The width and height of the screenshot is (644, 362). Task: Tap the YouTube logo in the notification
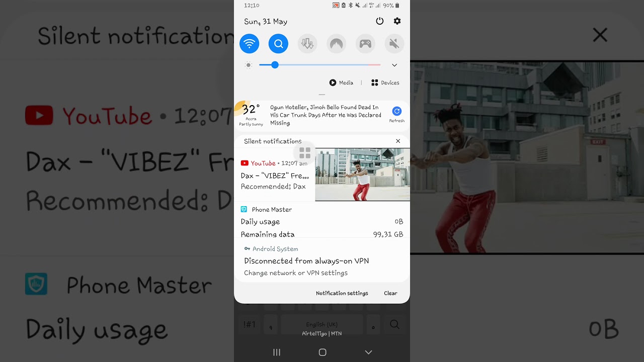tap(245, 163)
